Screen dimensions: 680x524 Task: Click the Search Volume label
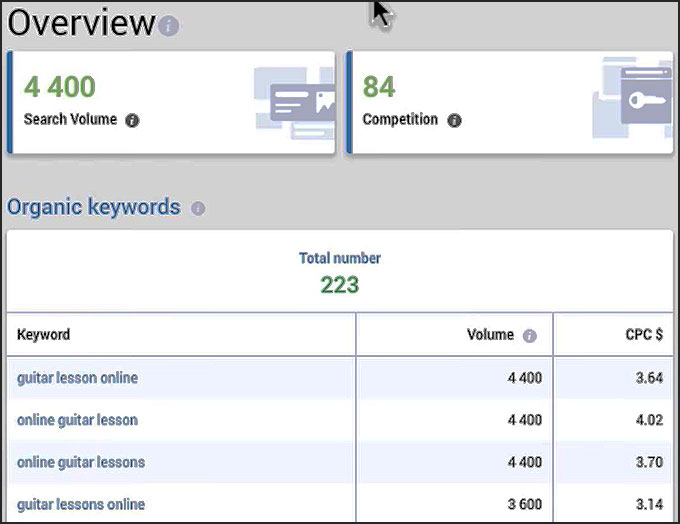click(70, 119)
